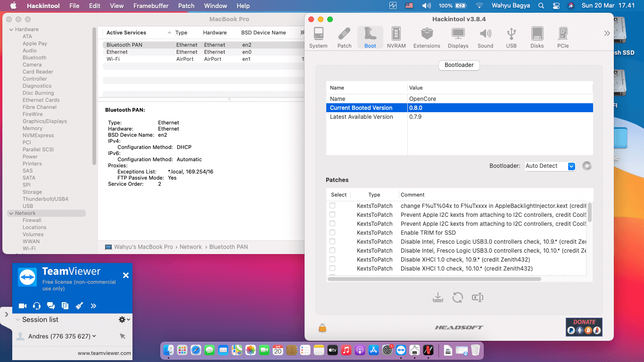Open the NVRAM section
Viewport: 644px width, 362px height.
pyautogui.click(x=396, y=38)
